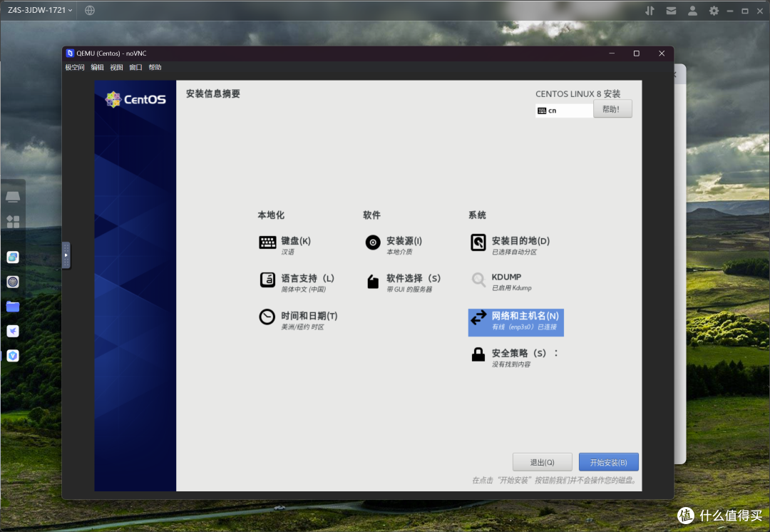Open the Security Policy lock icon
The width and height of the screenshot is (770, 532).
tap(478, 354)
